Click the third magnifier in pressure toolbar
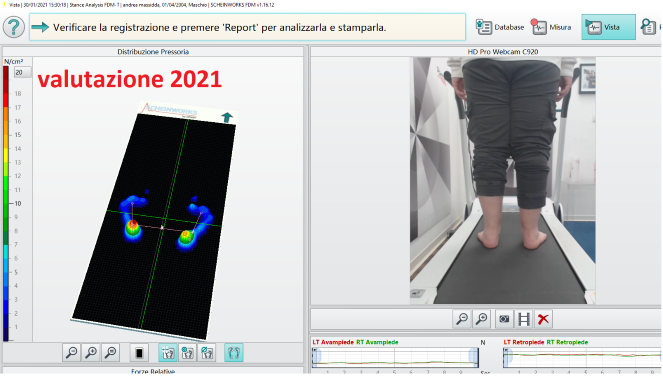 point(111,352)
